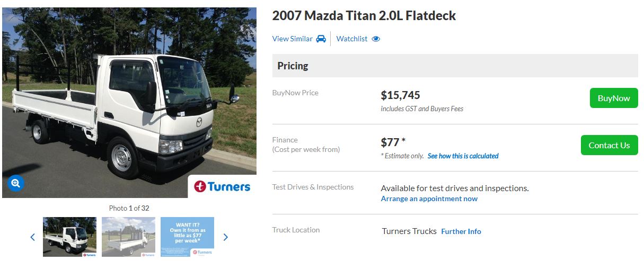
Task: Click the Turners logo on the photo
Action: 222,186
